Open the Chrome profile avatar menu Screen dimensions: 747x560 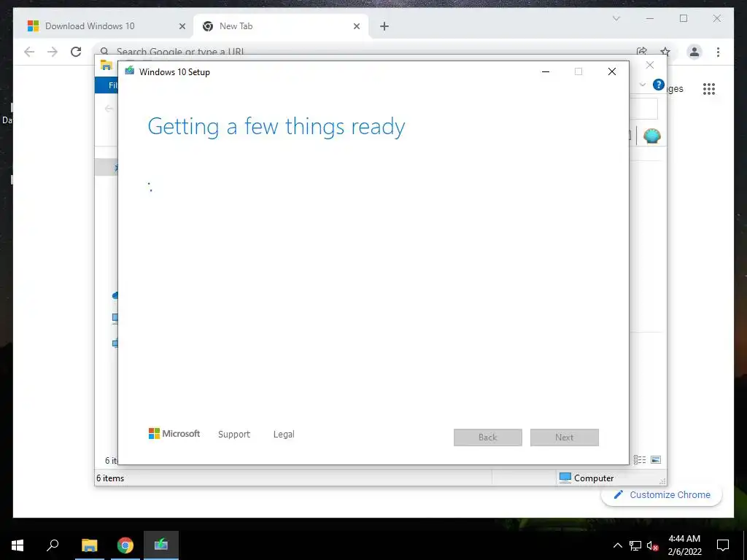(x=694, y=52)
